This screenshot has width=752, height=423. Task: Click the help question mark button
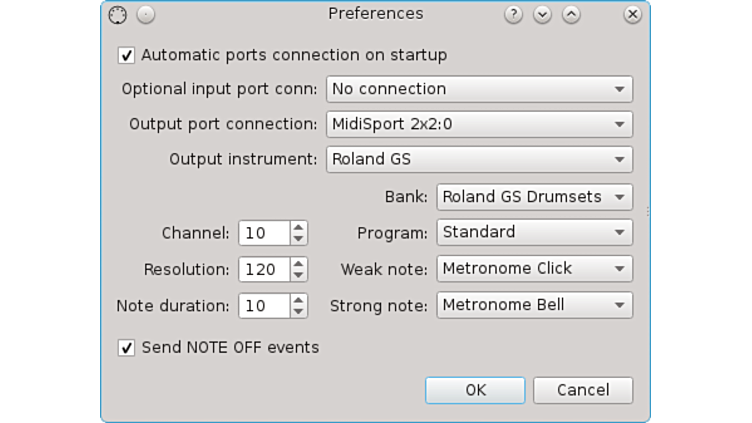coord(513,15)
